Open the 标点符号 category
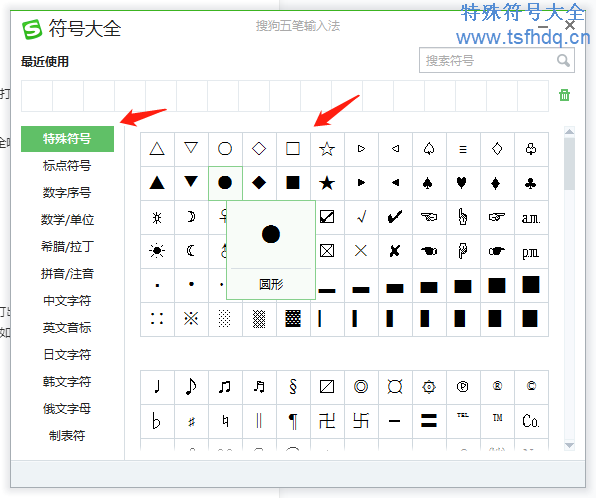The width and height of the screenshot is (596, 498). [67, 166]
